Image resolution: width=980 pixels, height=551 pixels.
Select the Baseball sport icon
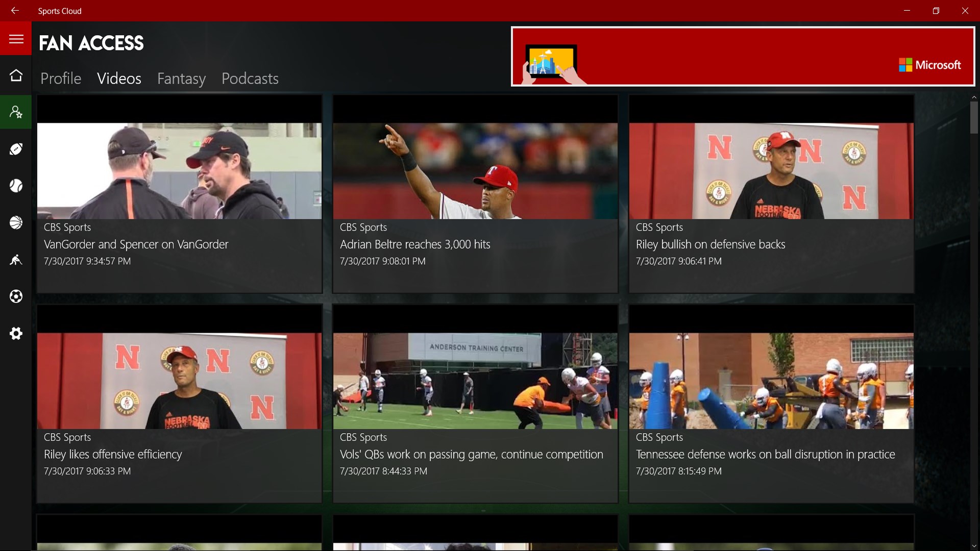pos(16,186)
